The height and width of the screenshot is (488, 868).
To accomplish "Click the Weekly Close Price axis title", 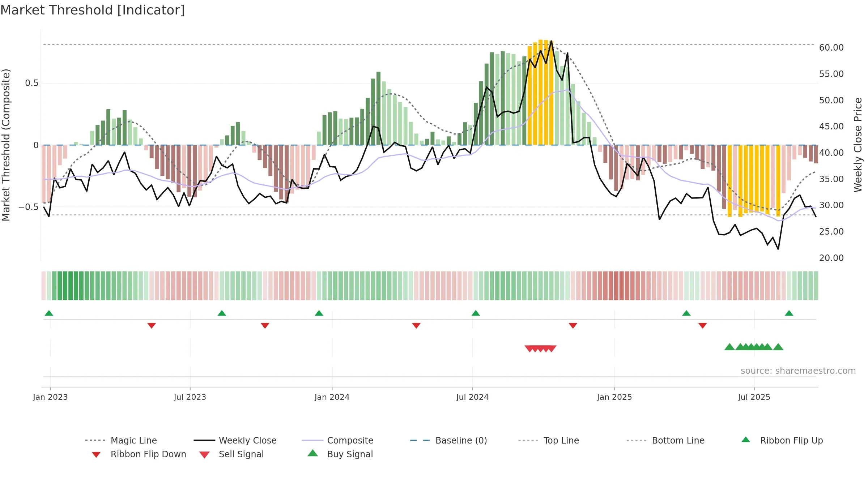I will pos(858,145).
